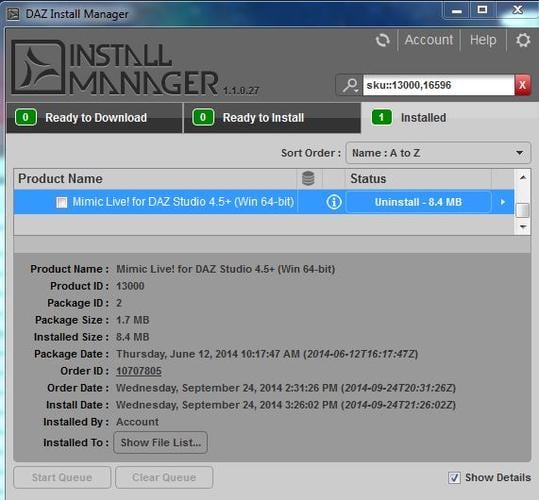
Task: Open the Help menu
Action: click(483, 40)
